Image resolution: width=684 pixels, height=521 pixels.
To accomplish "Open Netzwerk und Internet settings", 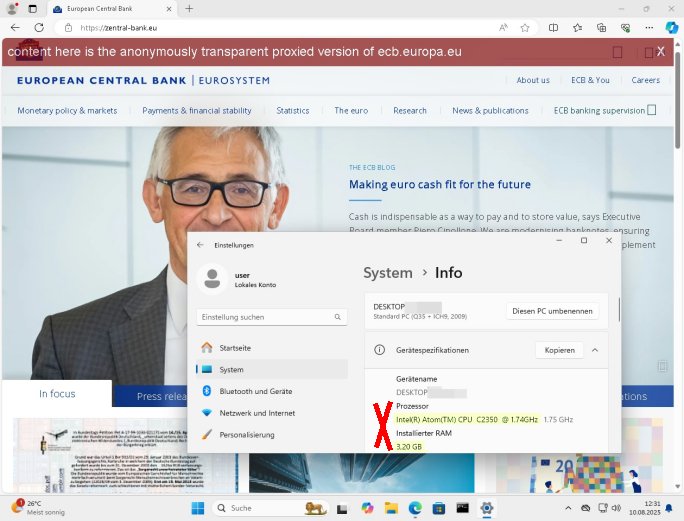I will click(257, 413).
